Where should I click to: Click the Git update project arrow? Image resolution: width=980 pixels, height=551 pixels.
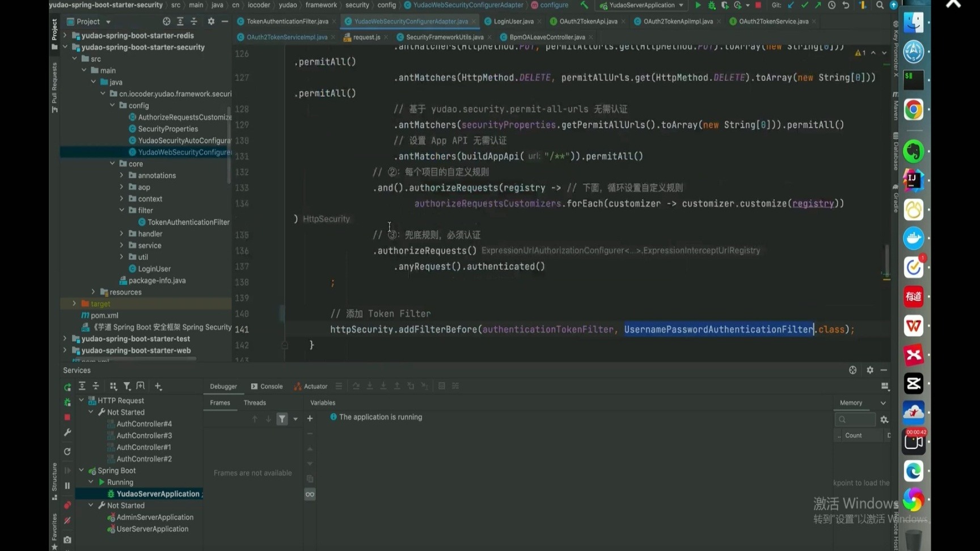coord(791,5)
